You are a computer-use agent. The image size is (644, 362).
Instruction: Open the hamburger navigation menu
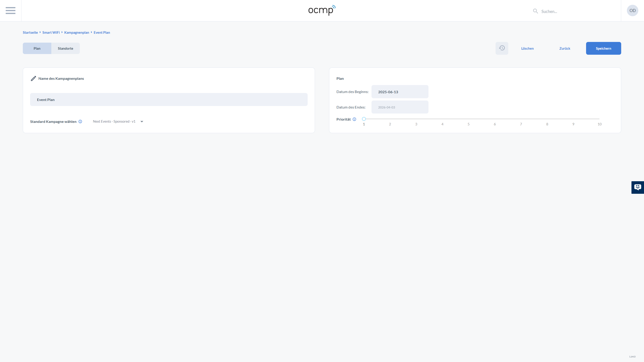pyautogui.click(x=10, y=10)
